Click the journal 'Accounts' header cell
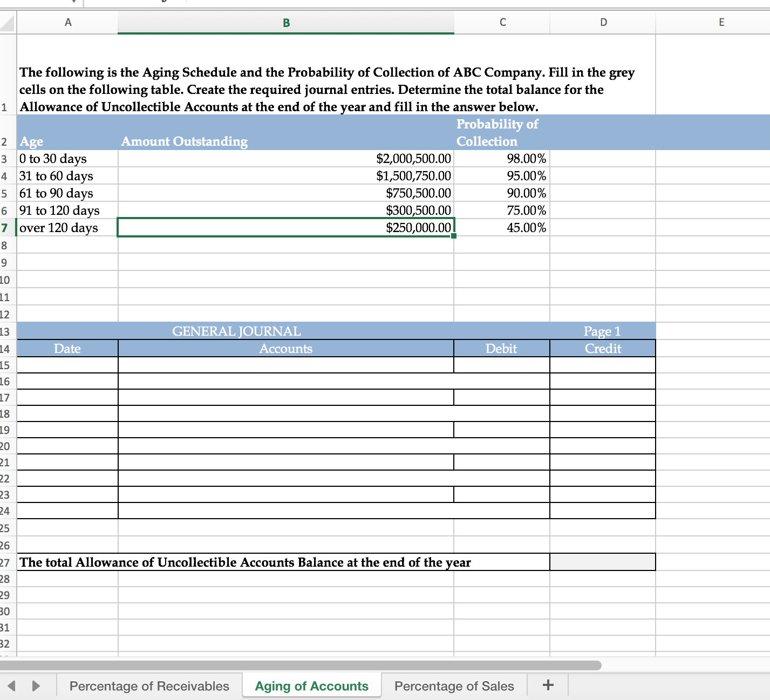Viewport: 770px width, 700px height. (286, 348)
